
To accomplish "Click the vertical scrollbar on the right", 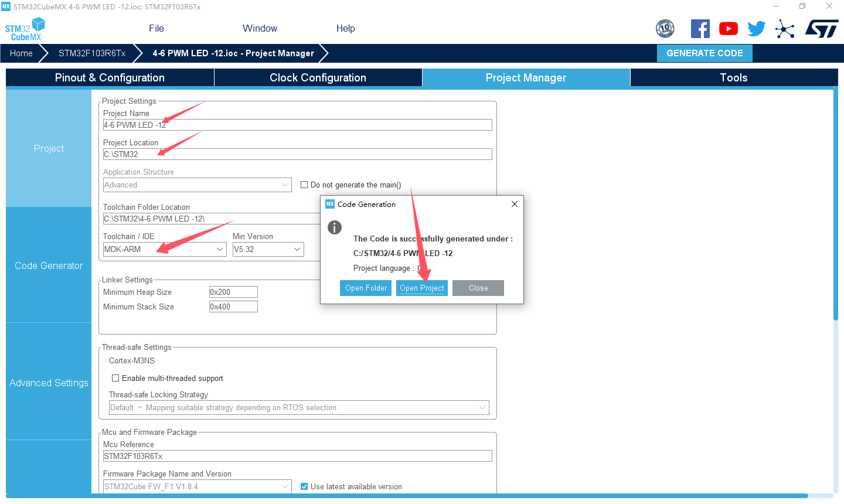I will point(836,204).
